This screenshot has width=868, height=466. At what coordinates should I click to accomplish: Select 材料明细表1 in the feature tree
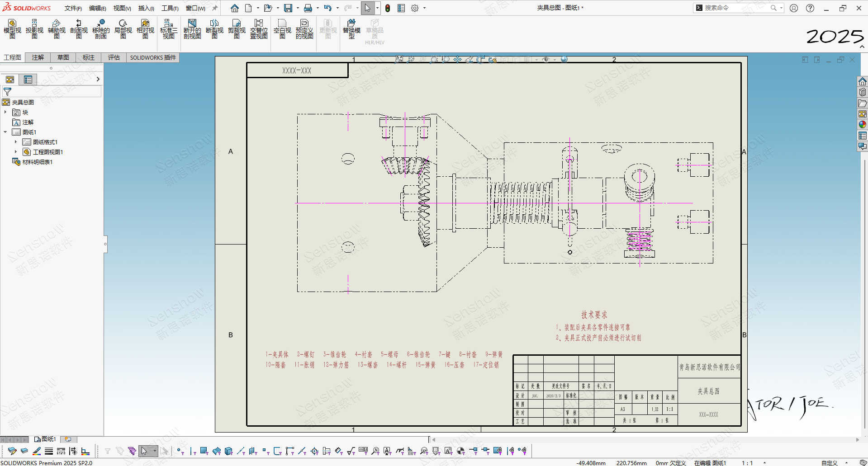[38, 162]
